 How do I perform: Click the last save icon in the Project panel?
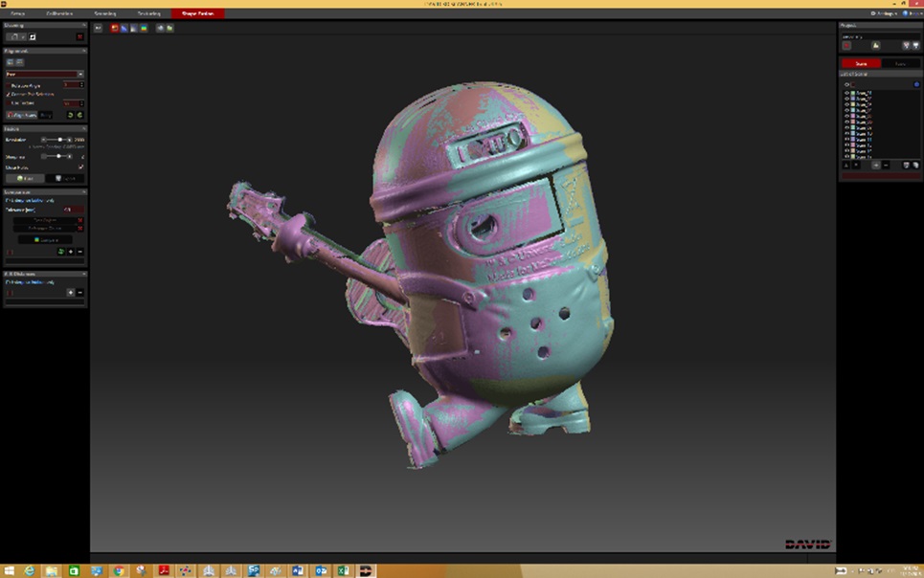tap(915, 45)
